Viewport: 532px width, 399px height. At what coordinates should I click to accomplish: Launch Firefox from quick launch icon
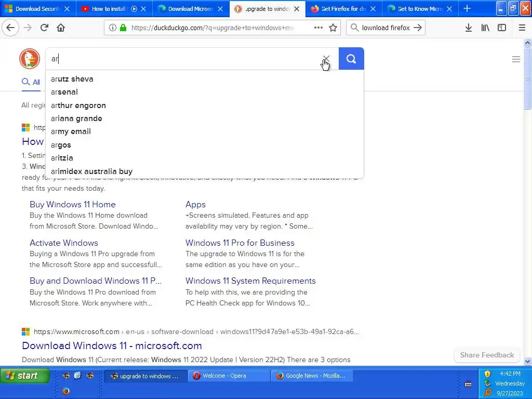tap(66, 391)
